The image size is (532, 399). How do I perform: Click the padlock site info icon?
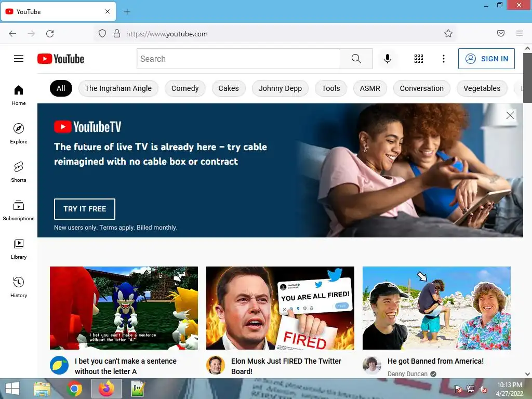(x=117, y=34)
